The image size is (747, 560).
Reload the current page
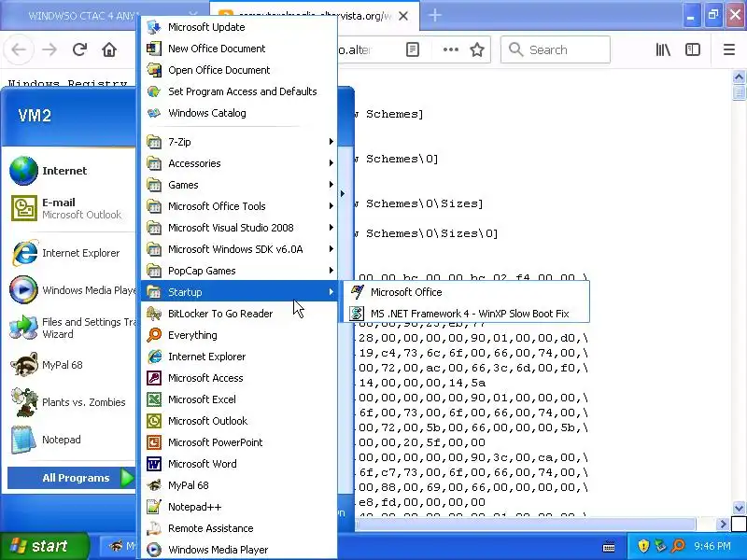pos(79,49)
